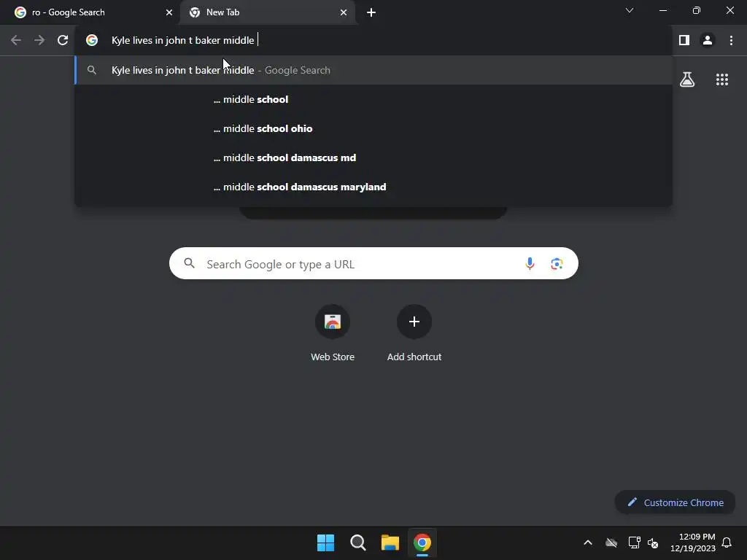Open the side panel icon

684,41
